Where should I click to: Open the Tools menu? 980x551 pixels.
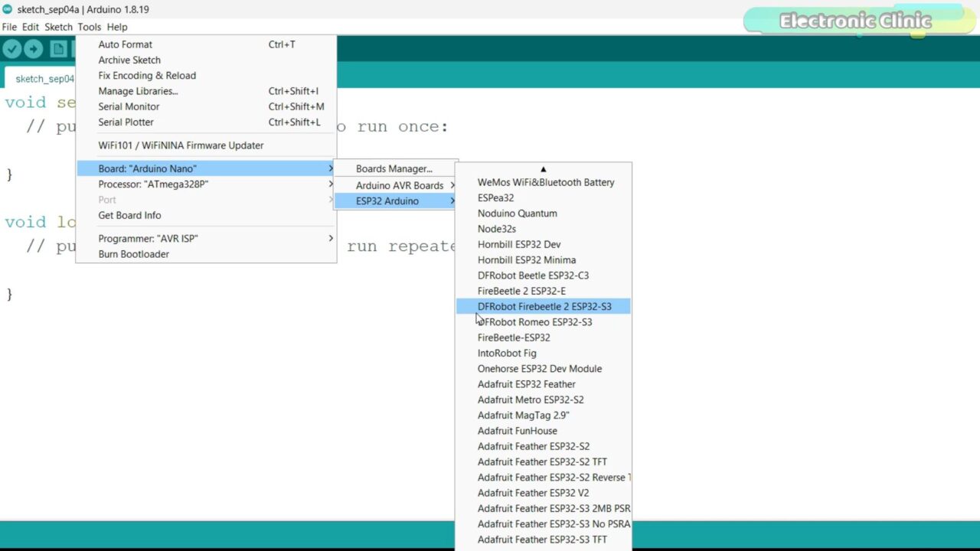[89, 27]
